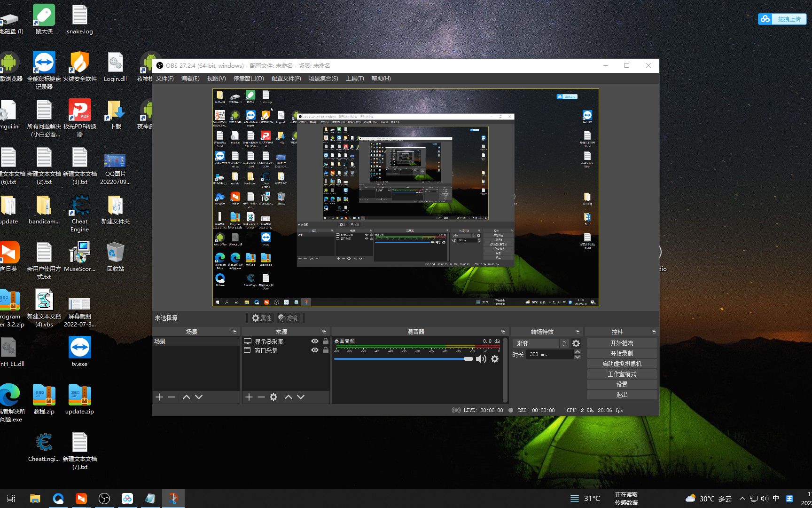The image size is (812, 508).
Task: Move source down in Sources panel
Action: pos(301,397)
